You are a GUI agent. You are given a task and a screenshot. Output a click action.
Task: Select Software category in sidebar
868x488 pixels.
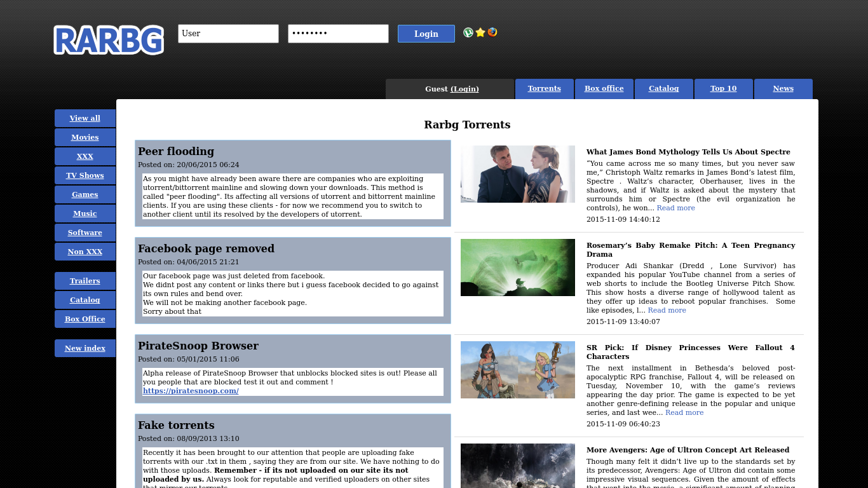click(85, 233)
